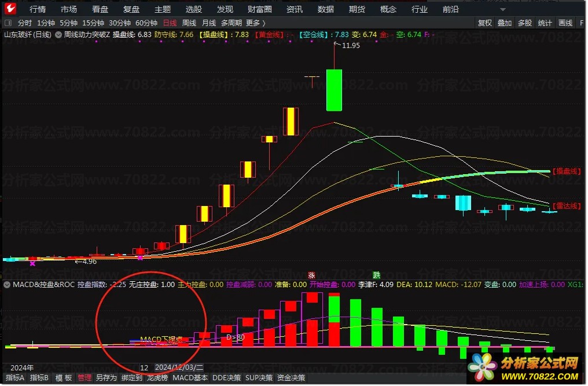Open the 龙虎榜 indicator
The image size is (588, 386).
click(157, 378)
